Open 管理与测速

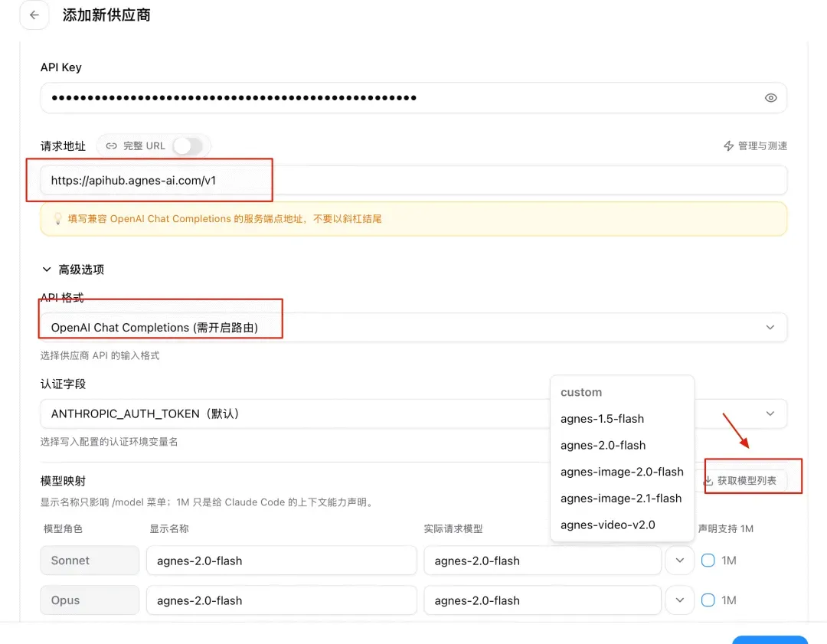pos(755,146)
